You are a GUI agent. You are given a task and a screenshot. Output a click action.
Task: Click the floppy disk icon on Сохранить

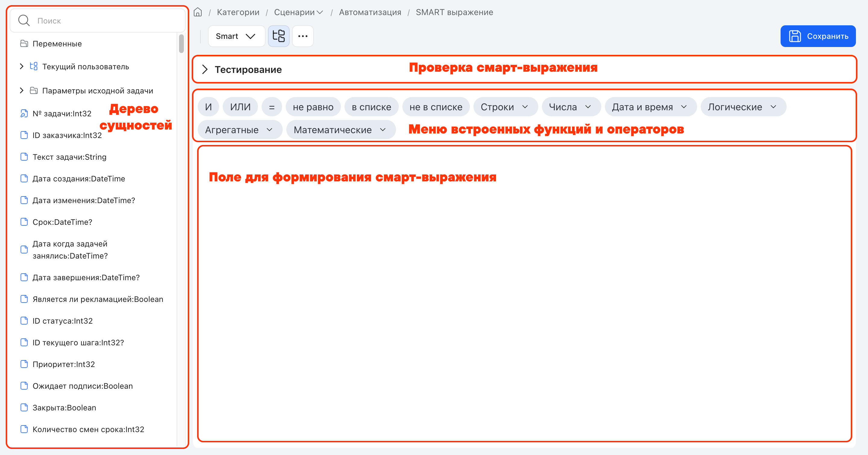coord(795,36)
